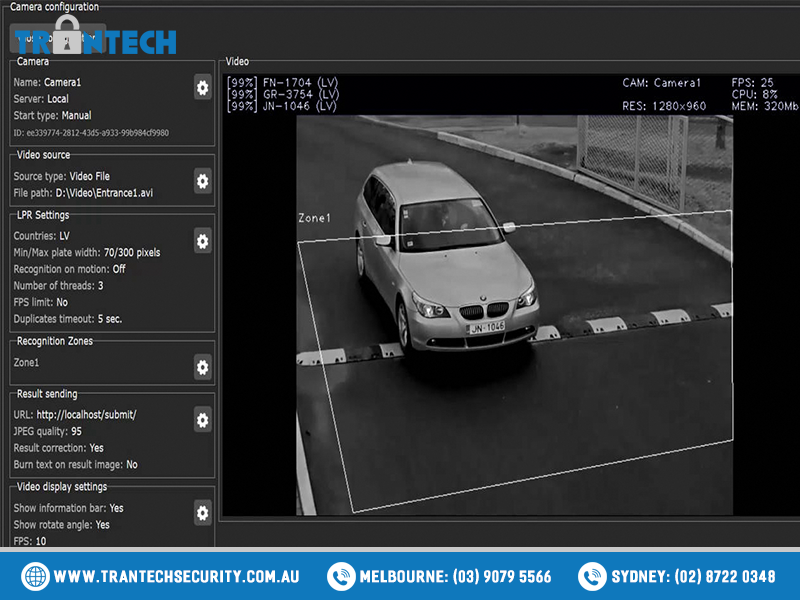Select FPS: 10 in display settings
This screenshot has width=800, height=600.
pos(30,541)
